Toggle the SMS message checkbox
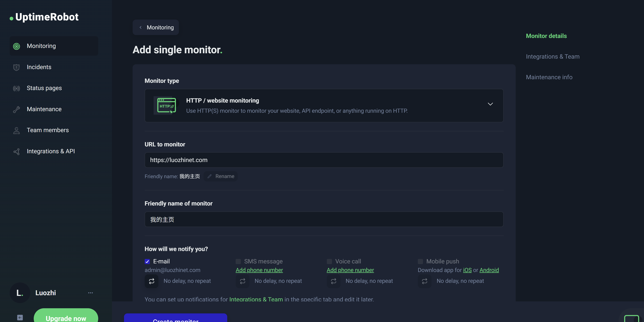The height and width of the screenshot is (322, 644). tap(238, 262)
